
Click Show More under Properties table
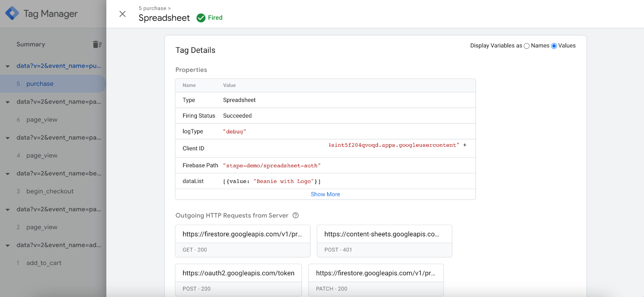[x=325, y=194]
